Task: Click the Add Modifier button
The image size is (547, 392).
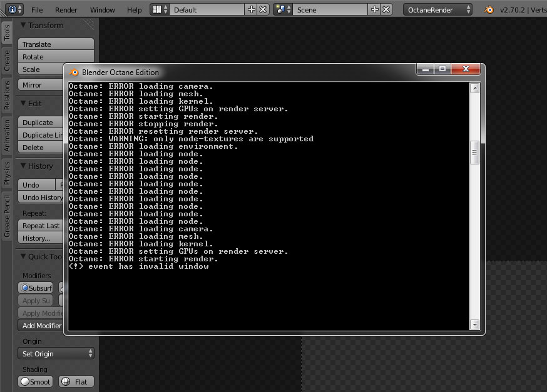Action: pos(41,326)
